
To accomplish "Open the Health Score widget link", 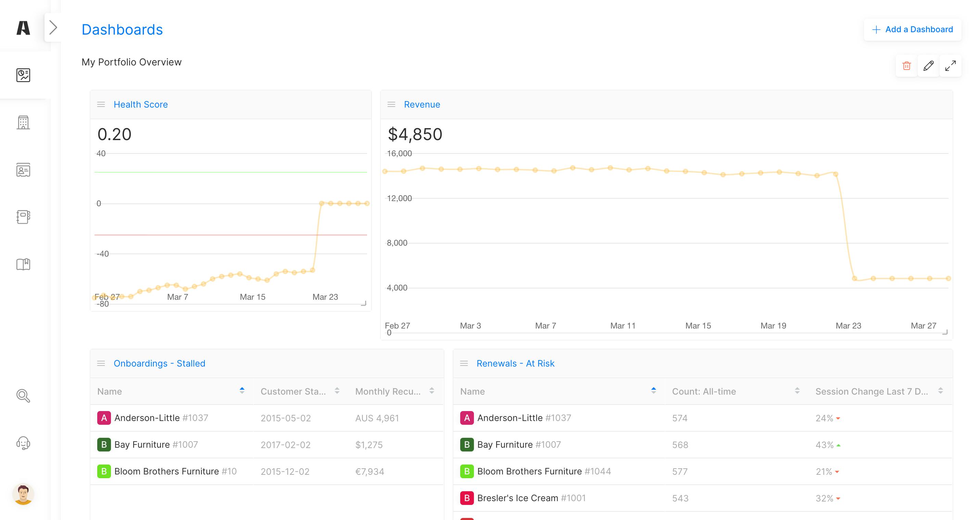I will coord(141,104).
